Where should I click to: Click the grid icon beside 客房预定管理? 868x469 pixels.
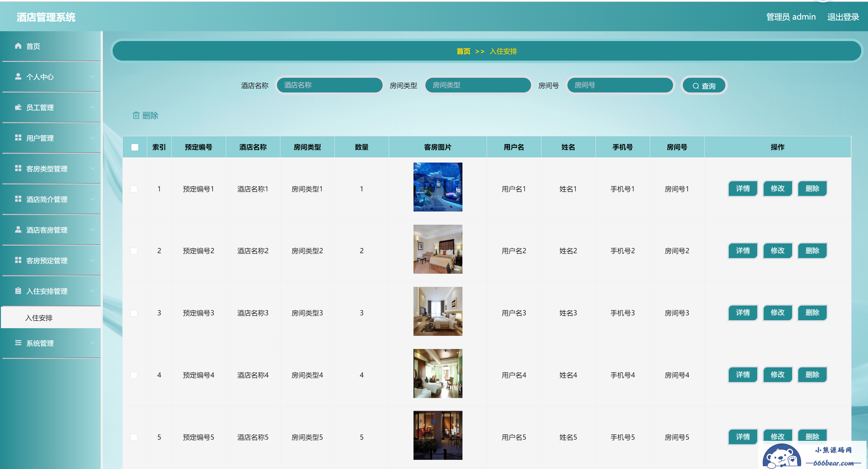coord(18,260)
